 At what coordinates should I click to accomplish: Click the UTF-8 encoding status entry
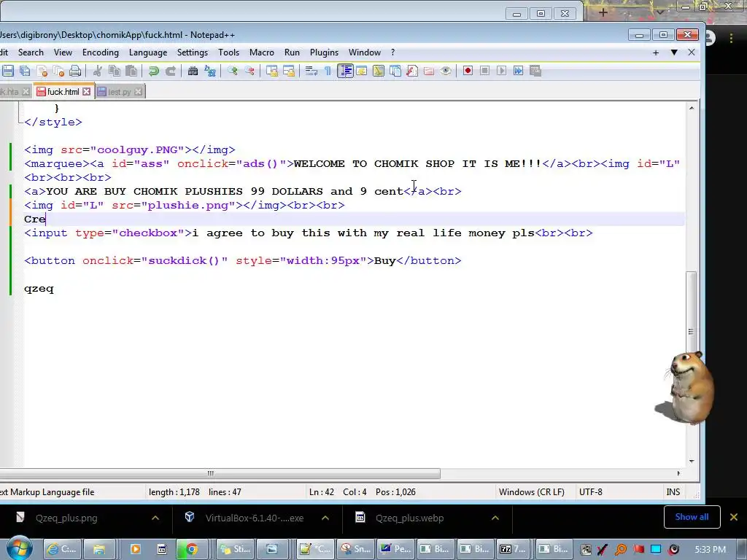[x=591, y=492]
